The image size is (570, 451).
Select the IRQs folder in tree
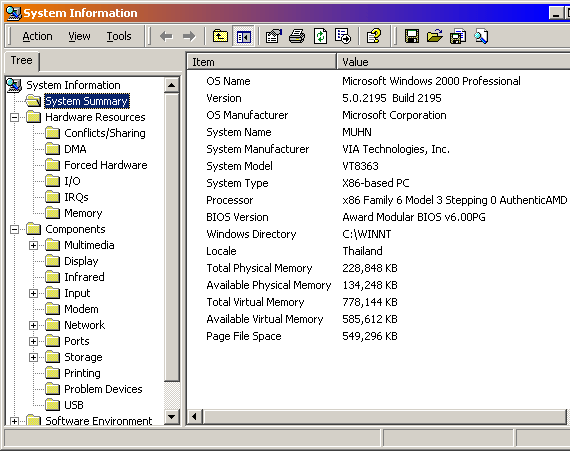76,197
